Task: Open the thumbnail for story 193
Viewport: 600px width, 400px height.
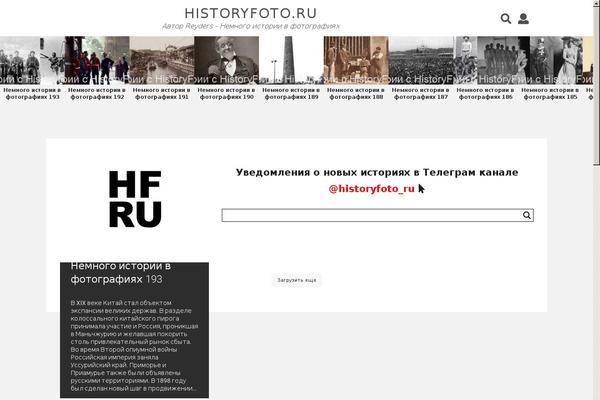Action: [x=33, y=60]
